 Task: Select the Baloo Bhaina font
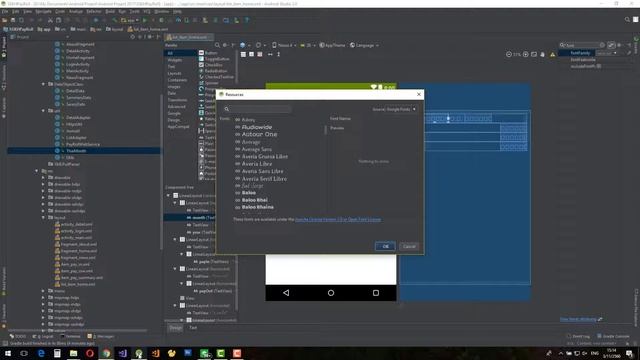coord(257,207)
